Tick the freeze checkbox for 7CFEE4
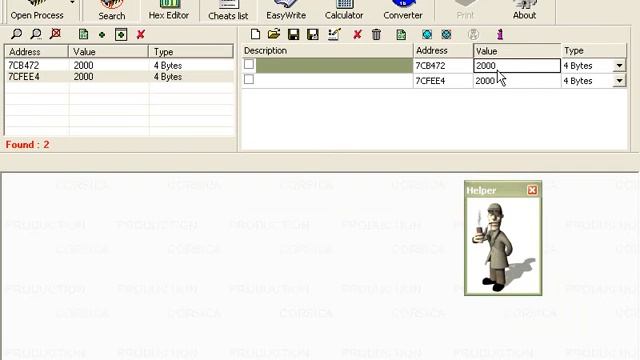Screen dimensions: 640x360 249,79
